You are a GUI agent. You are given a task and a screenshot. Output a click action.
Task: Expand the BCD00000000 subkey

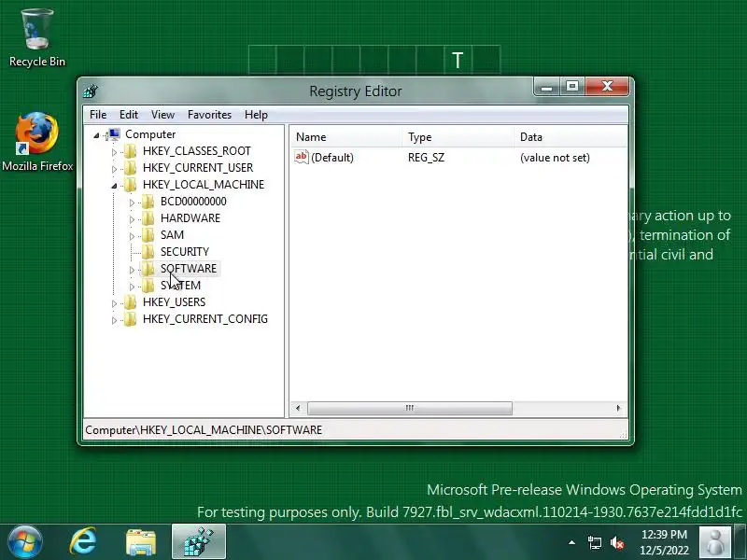(x=132, y=203)
